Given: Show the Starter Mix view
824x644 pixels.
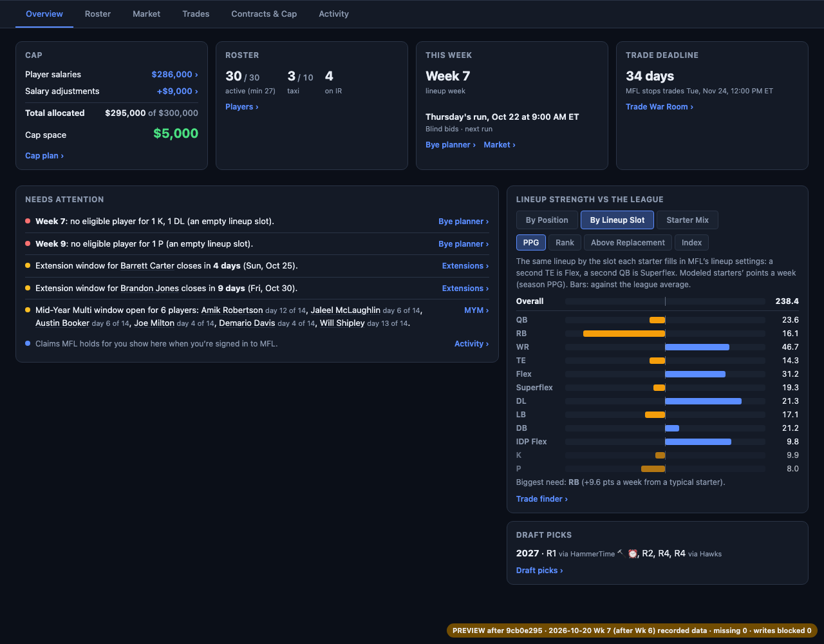Looking at the screenshot, I should tap(688, 220).
